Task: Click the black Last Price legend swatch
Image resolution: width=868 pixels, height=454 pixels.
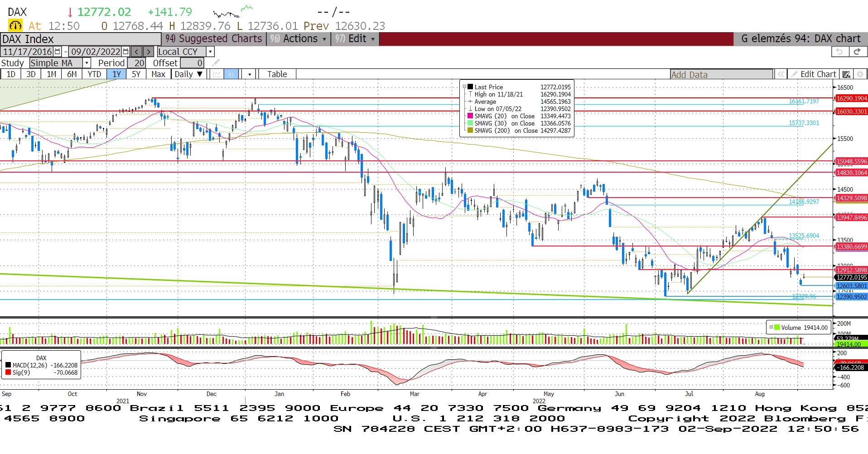Action: [470, 87]
